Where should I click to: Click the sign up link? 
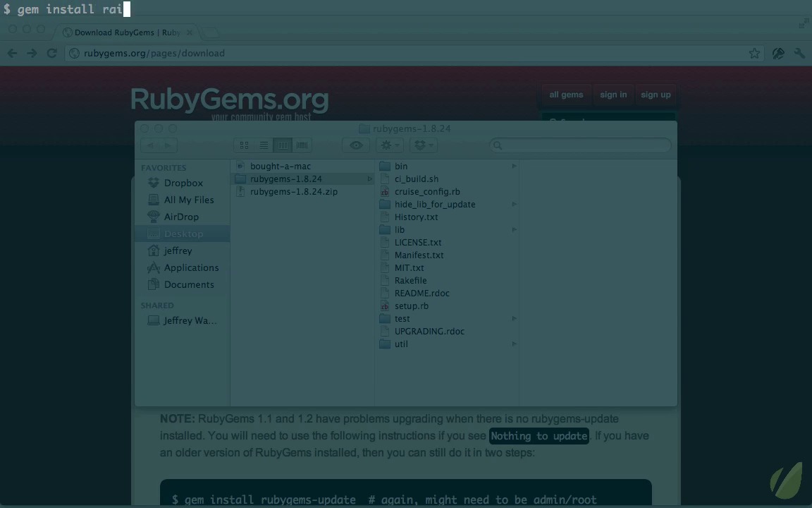656,95
